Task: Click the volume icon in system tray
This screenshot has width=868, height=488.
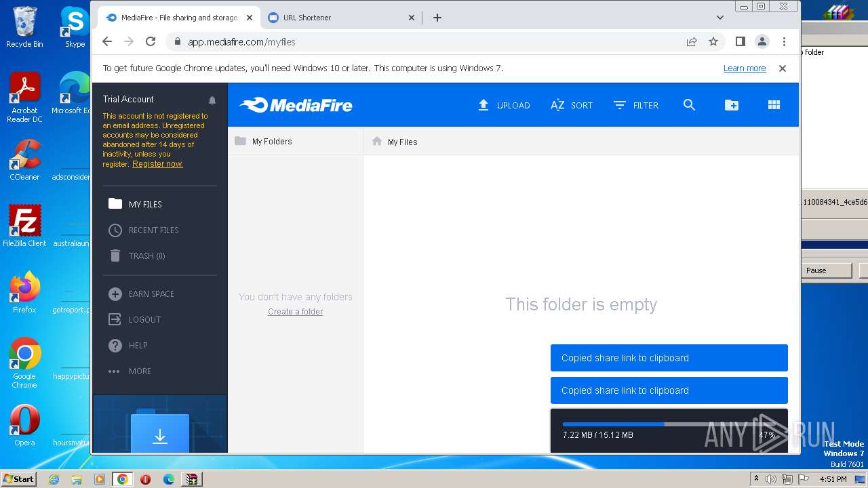Action: [771, 479]
